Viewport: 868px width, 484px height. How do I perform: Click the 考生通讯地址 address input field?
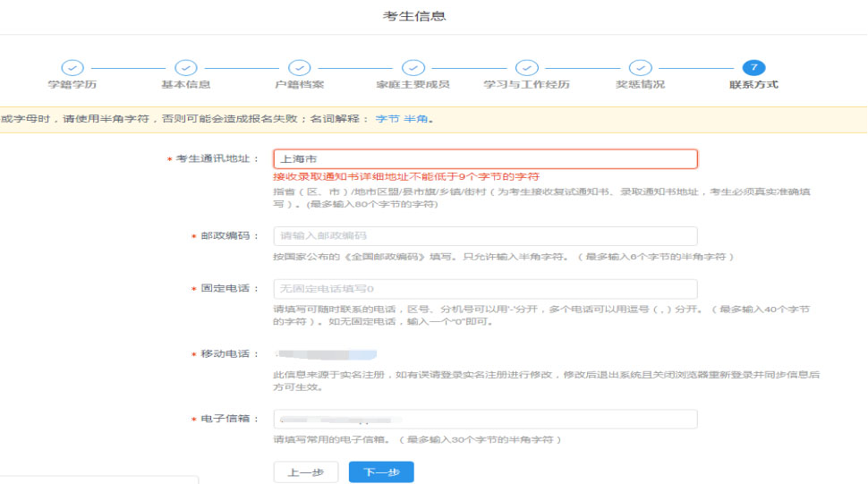485,159
